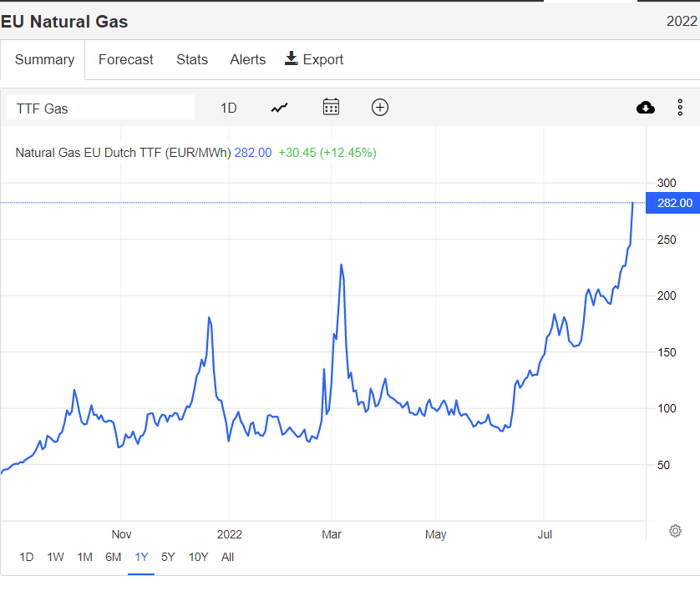Click the 2022 label on date axis
The image size is (700, 591).
[230, 534]
